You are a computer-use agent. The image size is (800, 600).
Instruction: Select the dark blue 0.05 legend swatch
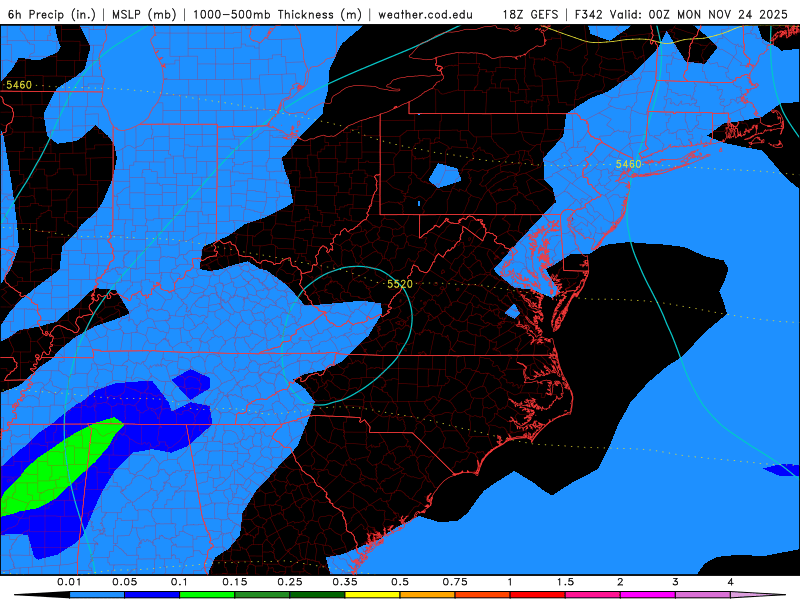pyautogui.click(x=152, y=595)
